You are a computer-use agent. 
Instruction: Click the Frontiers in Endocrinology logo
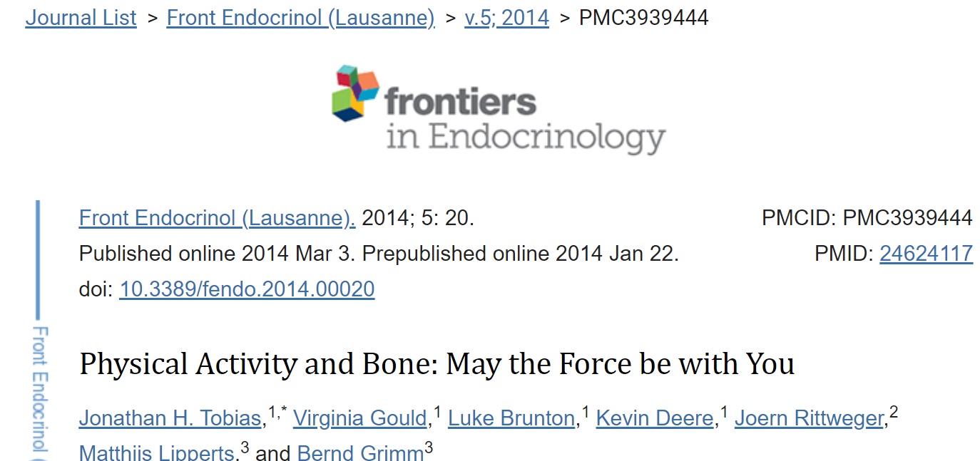pos(498,109)
